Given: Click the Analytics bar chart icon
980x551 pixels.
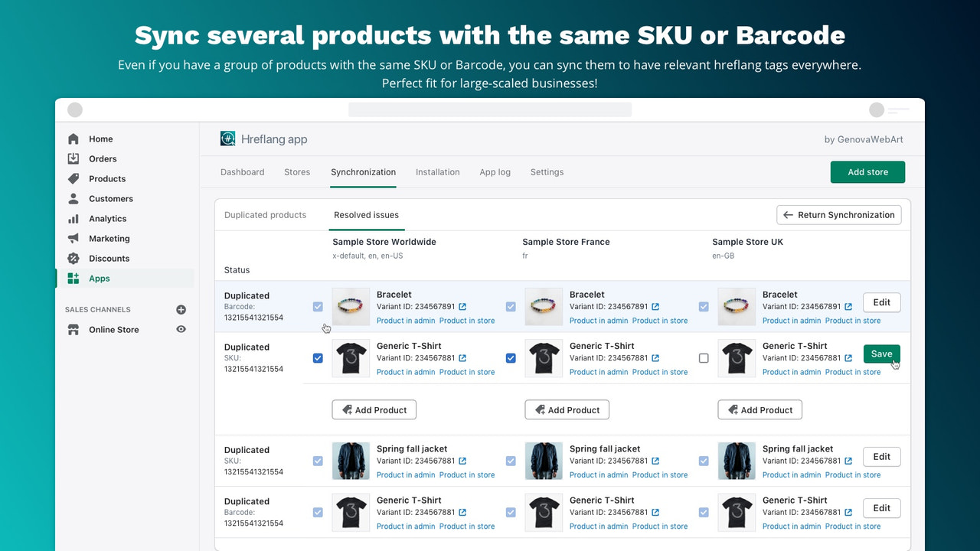Looking at the screenshot, I should [x=73, y=218].
